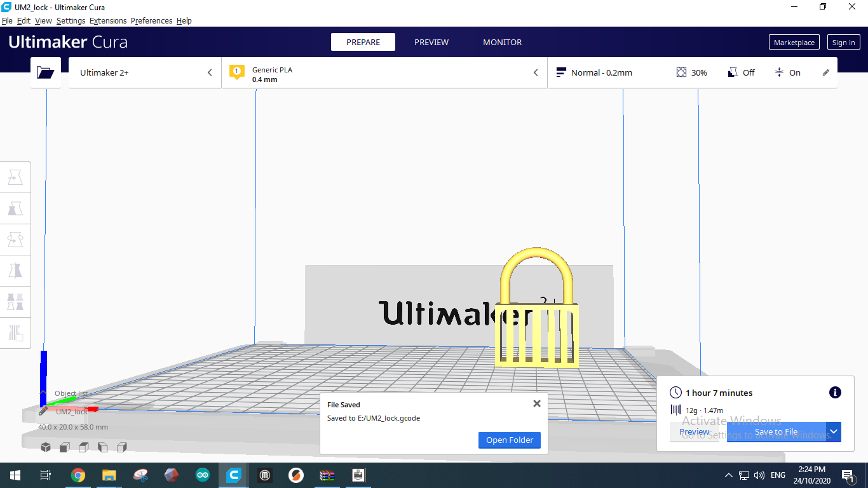Expand the Normal - 0.2mm print settings panel
Viewport: 868px width, 488px height.
click(693, 72)
